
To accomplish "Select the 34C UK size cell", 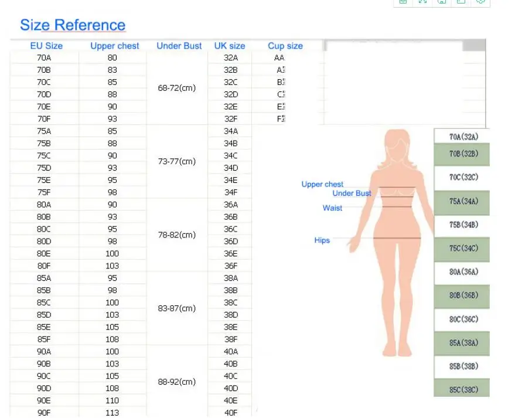I will 231,155.
